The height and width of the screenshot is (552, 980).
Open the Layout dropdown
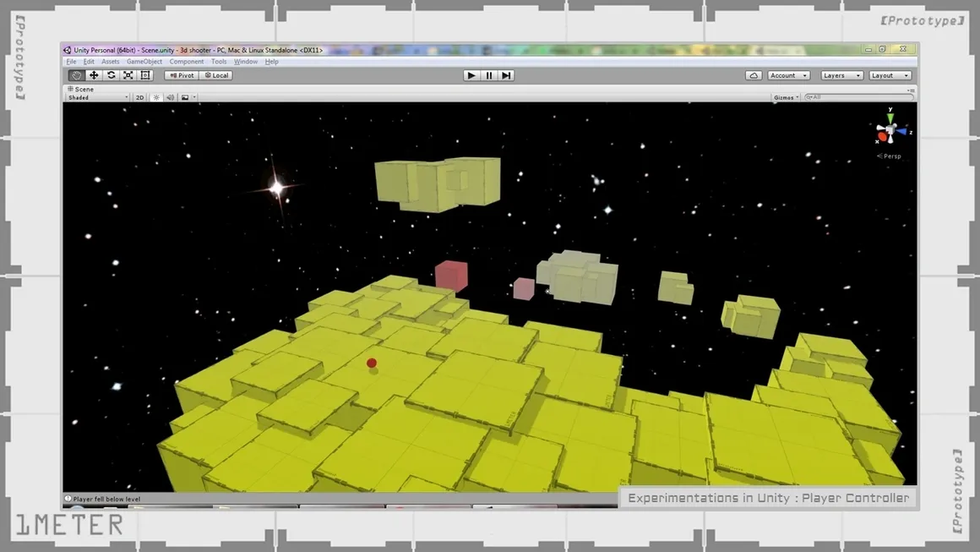(x=890, y=75)
